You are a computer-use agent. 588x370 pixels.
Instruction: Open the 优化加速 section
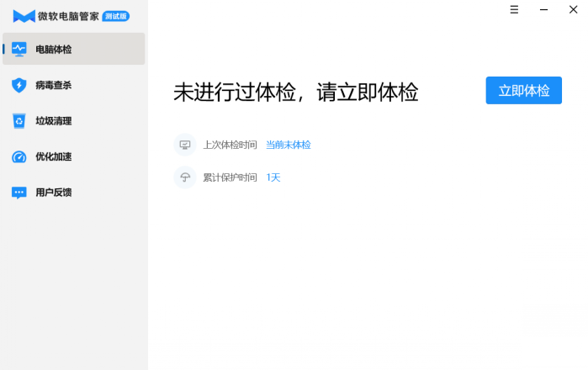pyautogui.click(x=74, y=156)
